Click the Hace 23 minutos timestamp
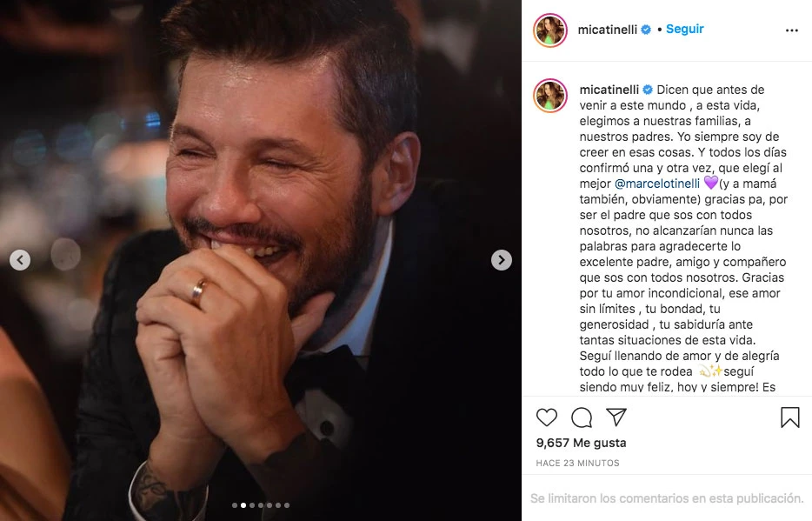The width and height of the screenshot is (812, 521). 577,463
